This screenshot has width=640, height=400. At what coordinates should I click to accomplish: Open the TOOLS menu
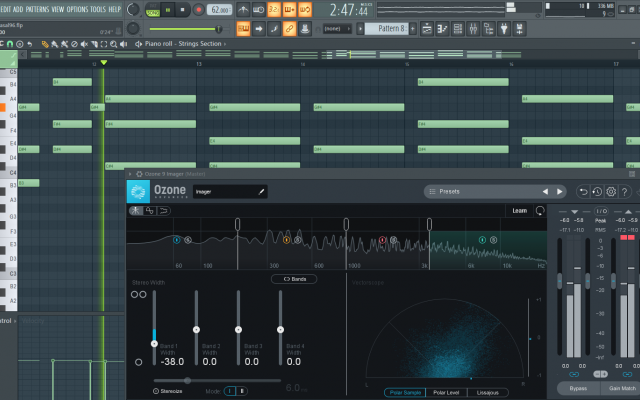click(98, 9)
